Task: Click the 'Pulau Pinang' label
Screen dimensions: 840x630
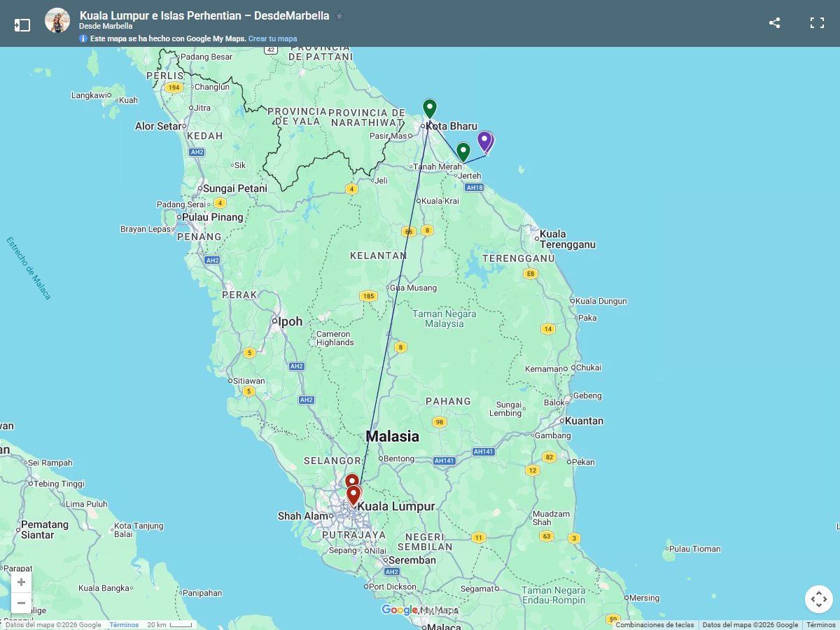Action: click(213, 217)
